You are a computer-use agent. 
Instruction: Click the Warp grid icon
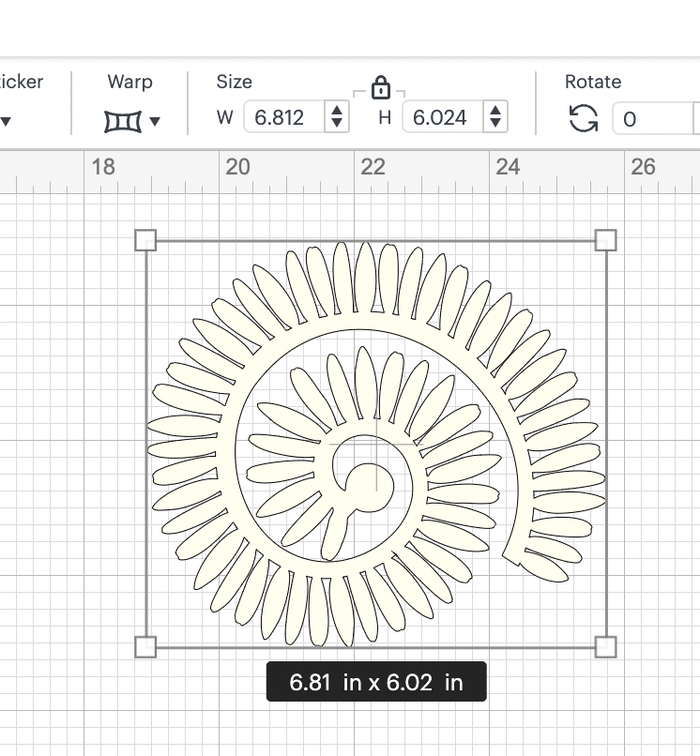tap(123, 120)
